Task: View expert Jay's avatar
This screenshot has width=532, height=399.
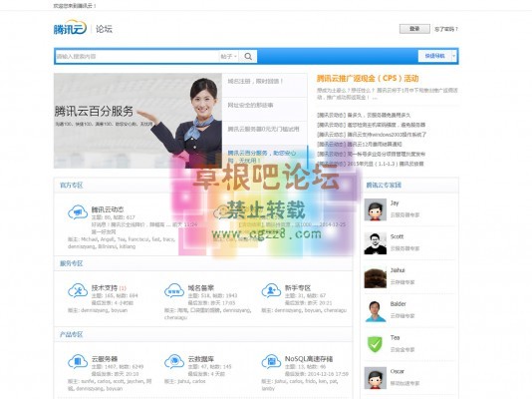Action: (376, 209)
